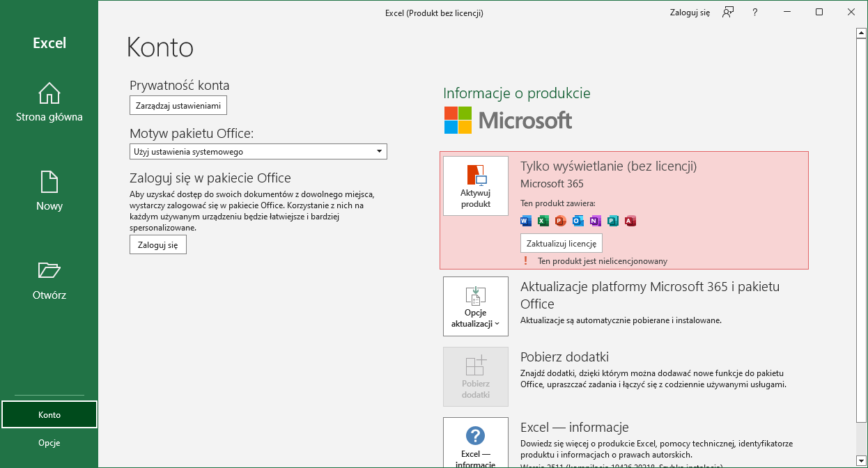Click the "Microsoft 365" product name text
Image resolution: width=868 pixels, height=468 pixels.
552,184
